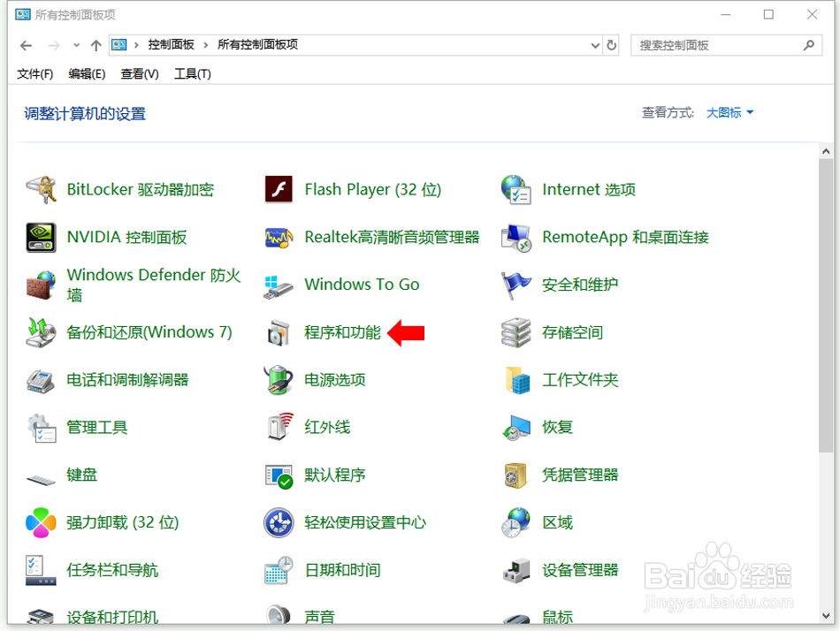Open the 程序和功能 icon
Screen dimensions: 840x631
click(x=279, y=332)
